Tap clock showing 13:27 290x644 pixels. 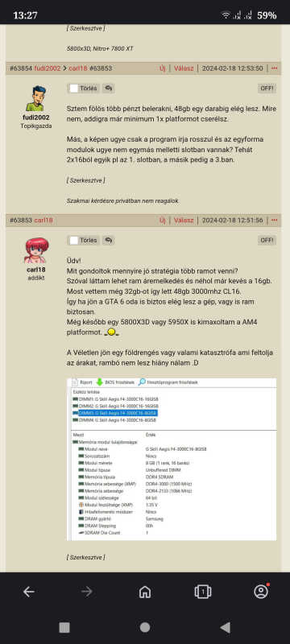tap(25, 15)
